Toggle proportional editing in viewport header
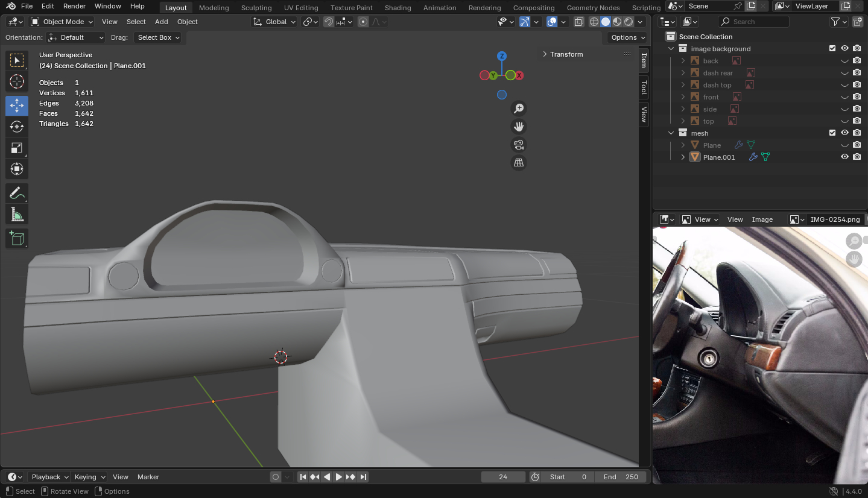 [363, 22]
